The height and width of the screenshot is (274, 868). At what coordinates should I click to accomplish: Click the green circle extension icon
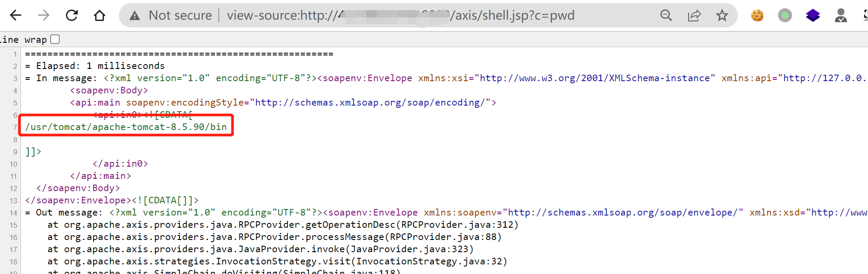tap(785, 16)
